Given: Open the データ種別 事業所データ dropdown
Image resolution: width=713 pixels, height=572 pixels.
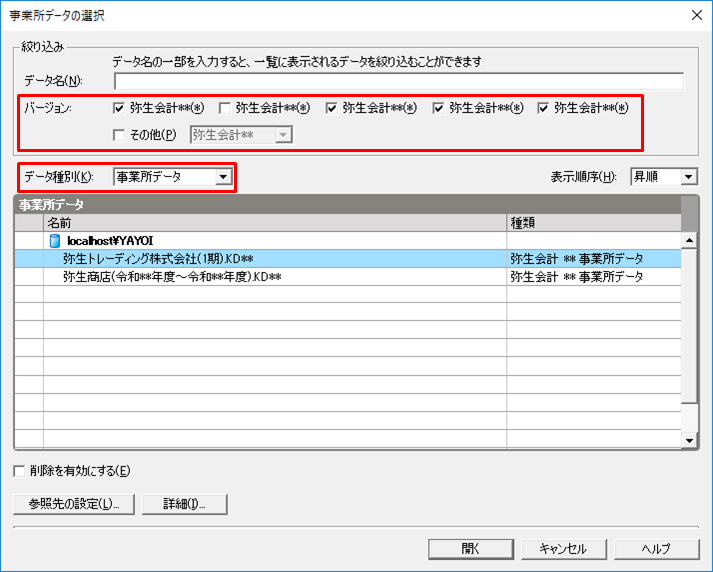Looking at the screenshot, I should (173, 177).
